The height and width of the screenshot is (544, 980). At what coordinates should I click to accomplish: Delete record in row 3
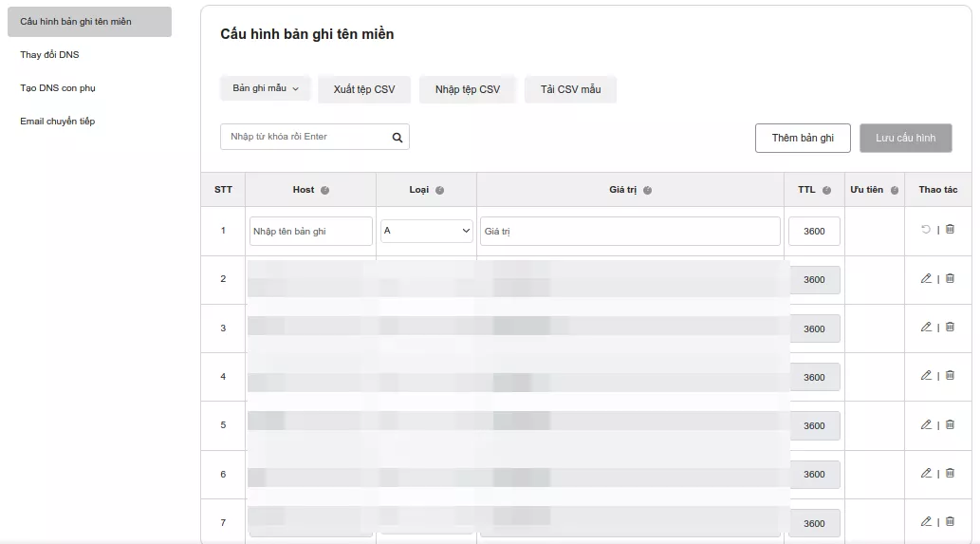tap(950, 327)
